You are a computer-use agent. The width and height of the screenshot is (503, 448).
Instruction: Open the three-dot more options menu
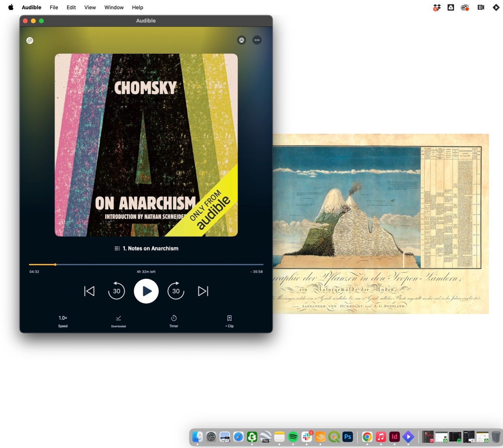coord(257,40)
